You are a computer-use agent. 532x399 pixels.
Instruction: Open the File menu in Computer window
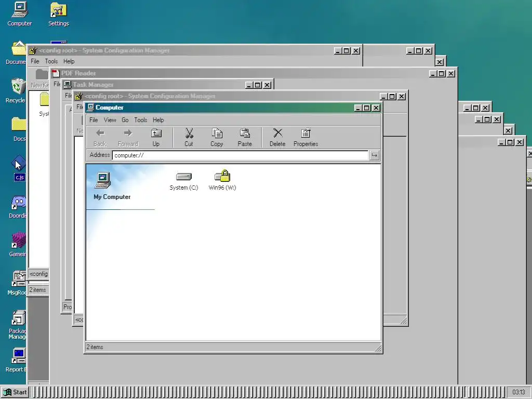94,120
